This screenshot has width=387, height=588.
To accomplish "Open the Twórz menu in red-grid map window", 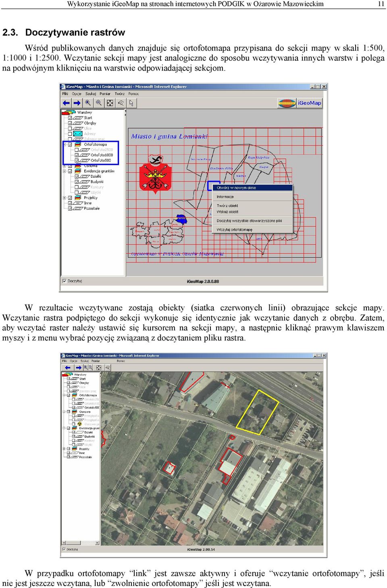I will click(x=120, y=93).
